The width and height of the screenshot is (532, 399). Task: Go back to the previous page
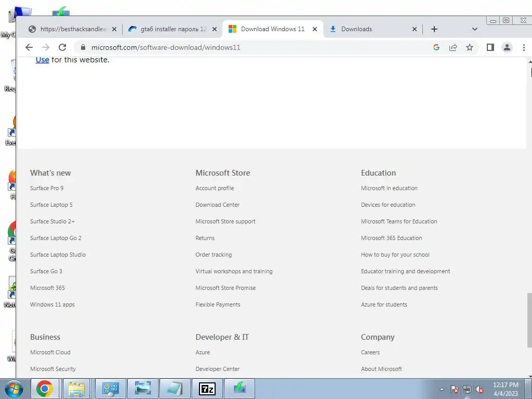click(29, 47)
